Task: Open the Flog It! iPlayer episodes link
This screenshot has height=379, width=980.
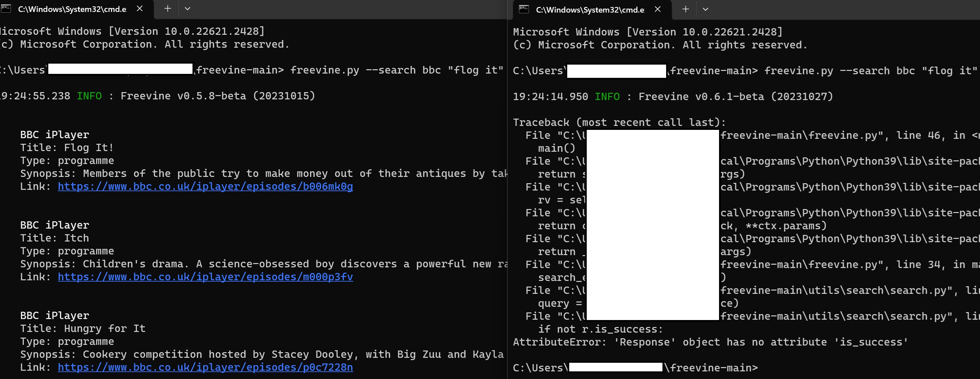Action: point(205,186)
